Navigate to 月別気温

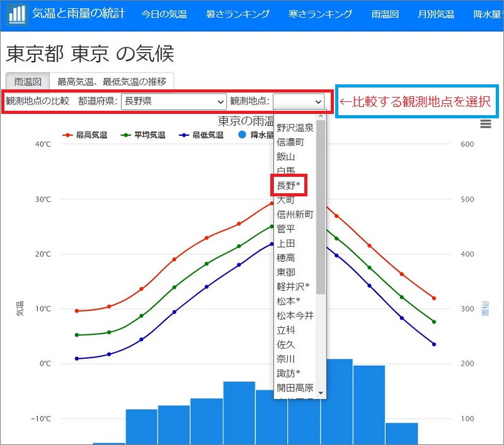click(x=435, y=13)
